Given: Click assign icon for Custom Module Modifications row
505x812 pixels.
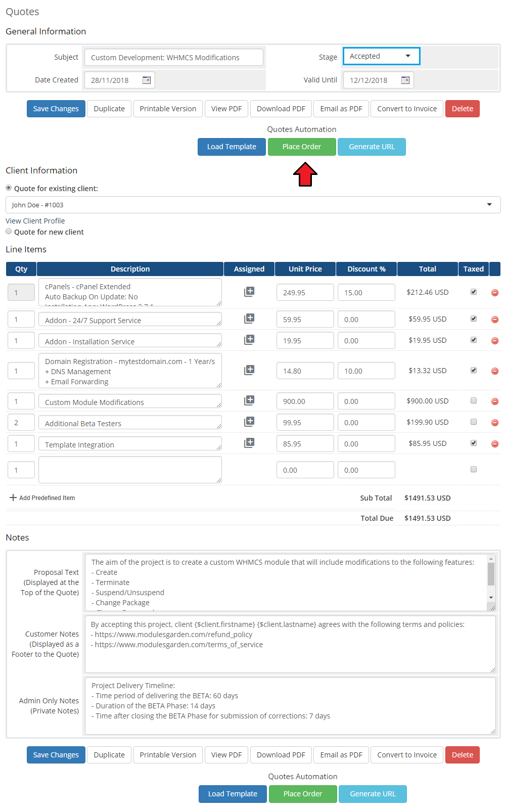Looking at the screenshot, I should pos(249,400).
